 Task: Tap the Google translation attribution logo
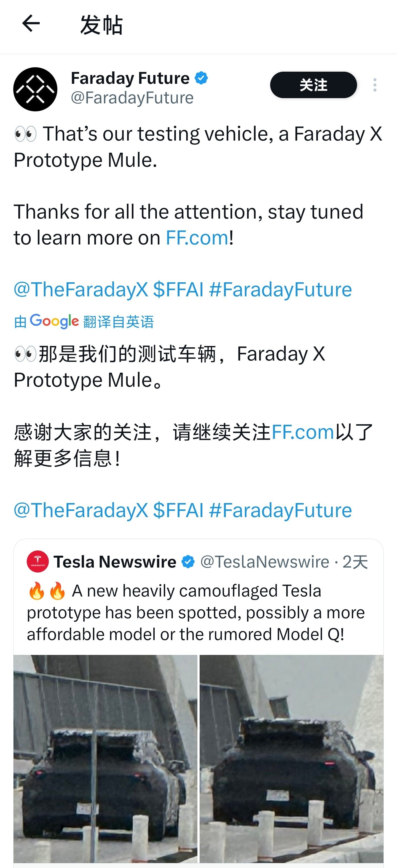point(54,321)
